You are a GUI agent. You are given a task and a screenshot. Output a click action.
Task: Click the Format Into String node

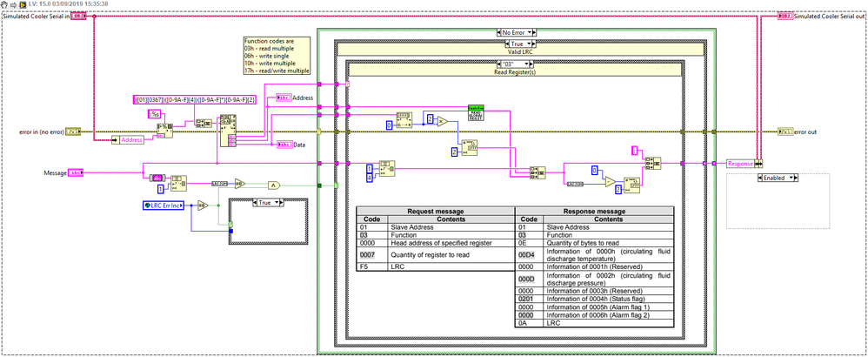pos(163,130)
